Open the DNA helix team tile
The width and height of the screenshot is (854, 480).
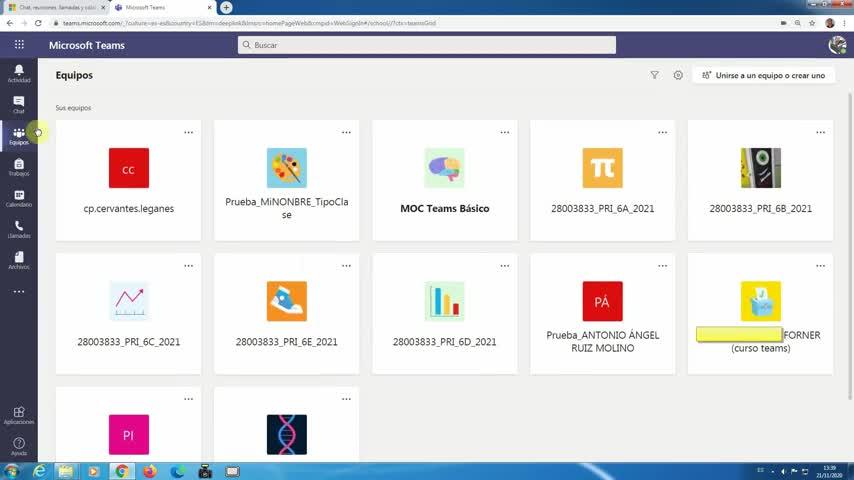coord(286,425)
